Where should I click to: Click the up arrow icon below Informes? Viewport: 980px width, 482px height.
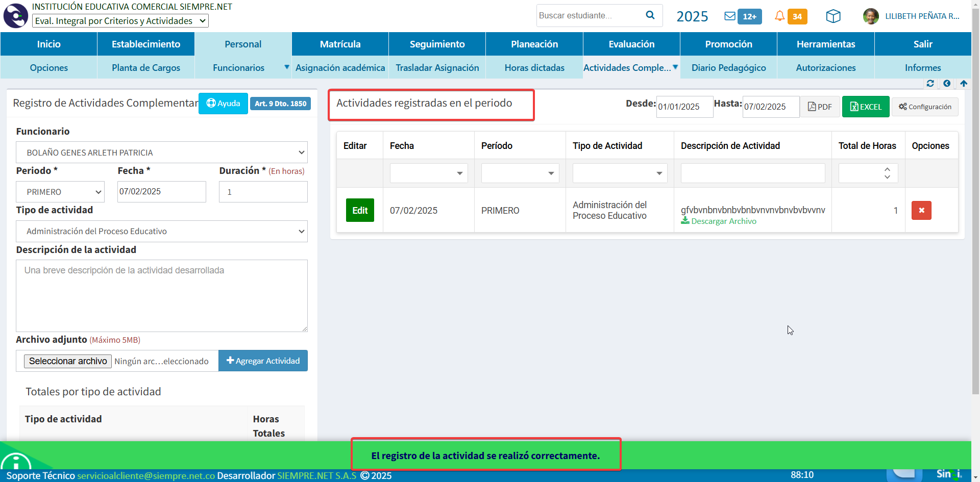963,83
